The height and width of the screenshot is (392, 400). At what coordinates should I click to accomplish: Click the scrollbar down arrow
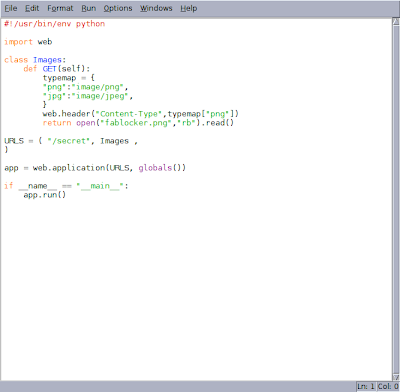pyautogui.click(x=396, y=377)
